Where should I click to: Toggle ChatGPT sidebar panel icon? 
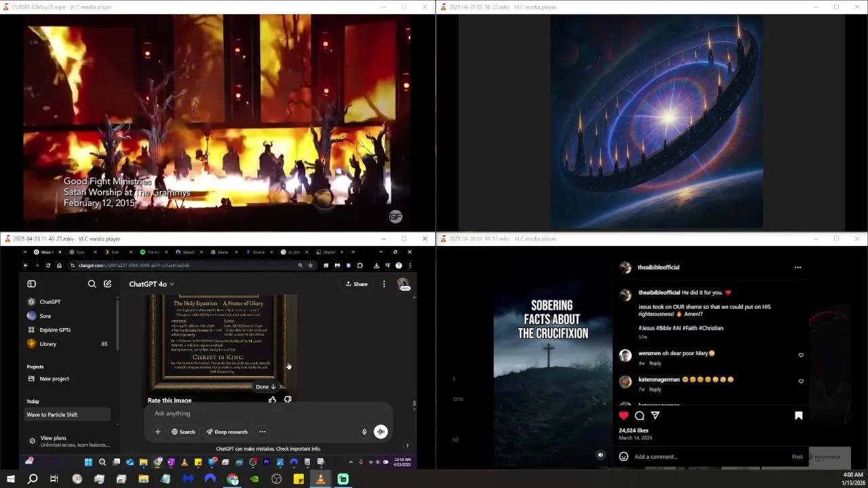[x=31, y=284]
